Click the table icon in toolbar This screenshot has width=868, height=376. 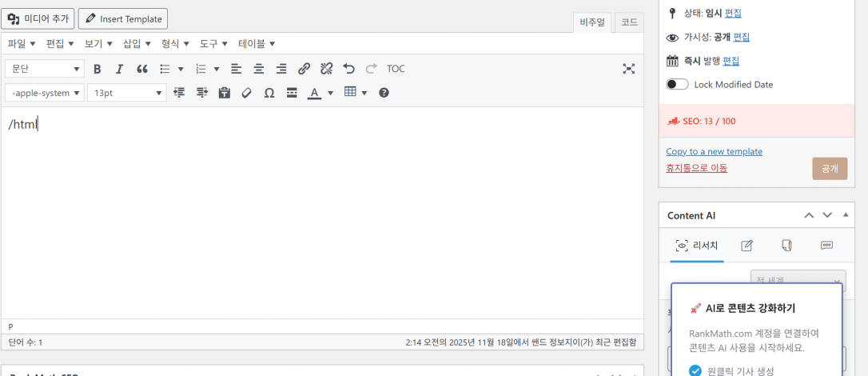click(350, 93)
